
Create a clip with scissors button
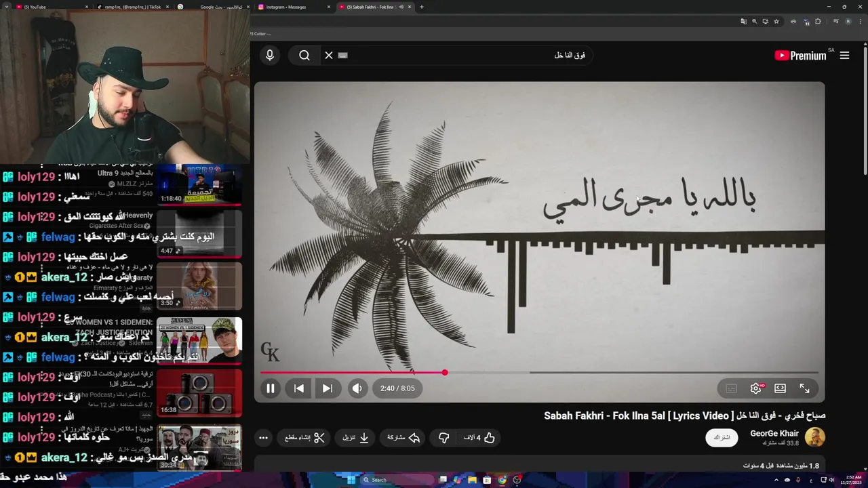tap(304, 438)
